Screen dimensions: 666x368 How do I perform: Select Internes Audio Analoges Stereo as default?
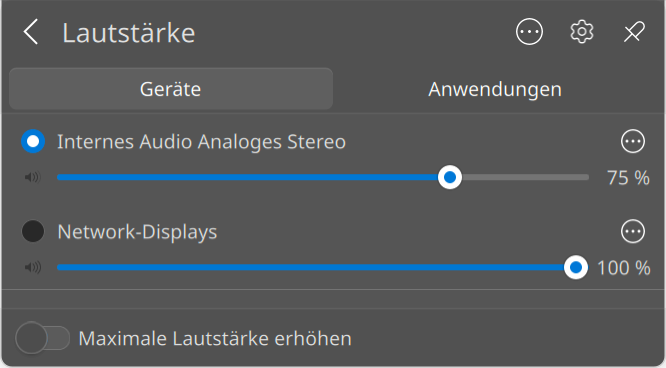click(33, 141)
